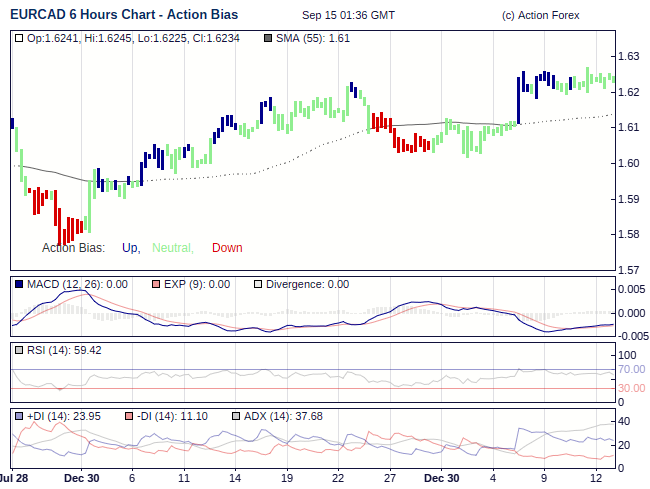Click the RSI 30.00 oversold level label
The width and height of the screenshot is (650, 489).
point(631,388)
